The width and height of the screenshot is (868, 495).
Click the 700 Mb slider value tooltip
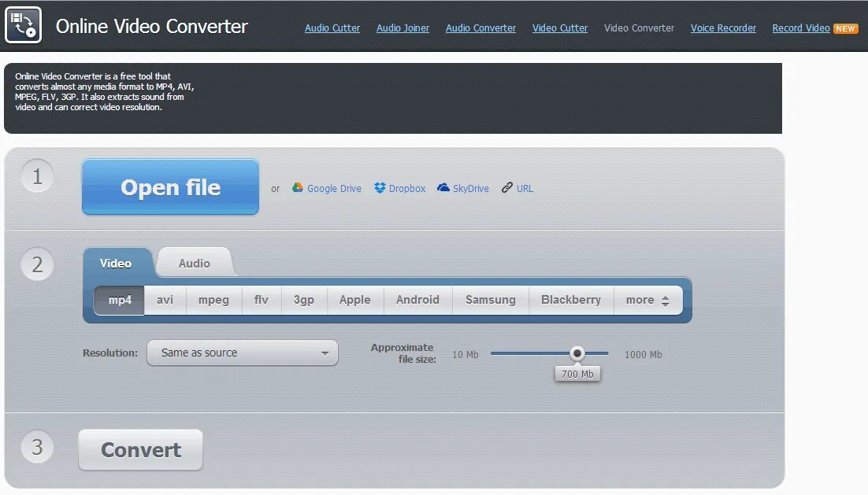tap(577, 374)
